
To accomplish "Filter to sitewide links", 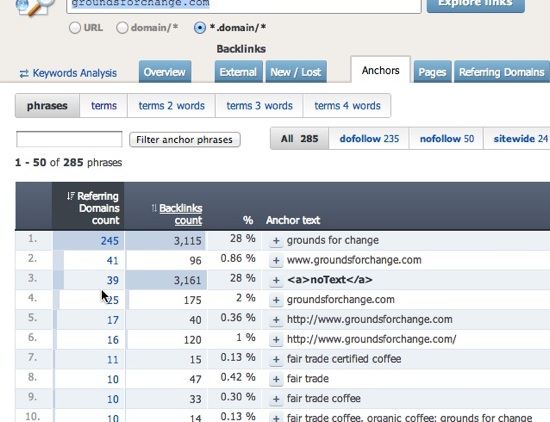I will click(517, 139).
